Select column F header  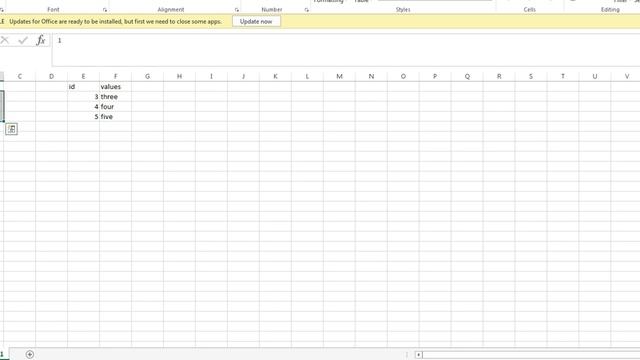pyautogui.click(x=116, y=76)
